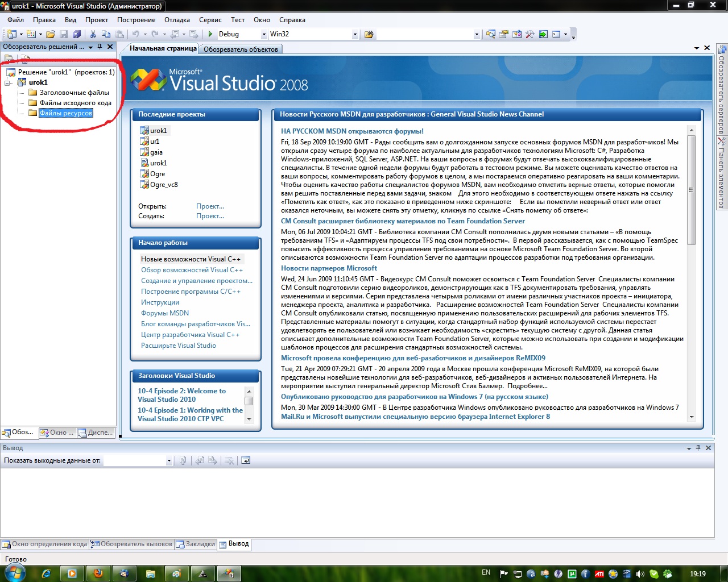
Task: Open the Toolbox hammer-and-wrench icon
Action: [530, 34]
